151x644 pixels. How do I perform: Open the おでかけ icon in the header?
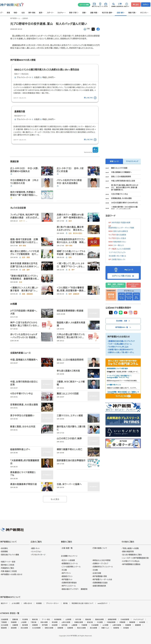106,4
